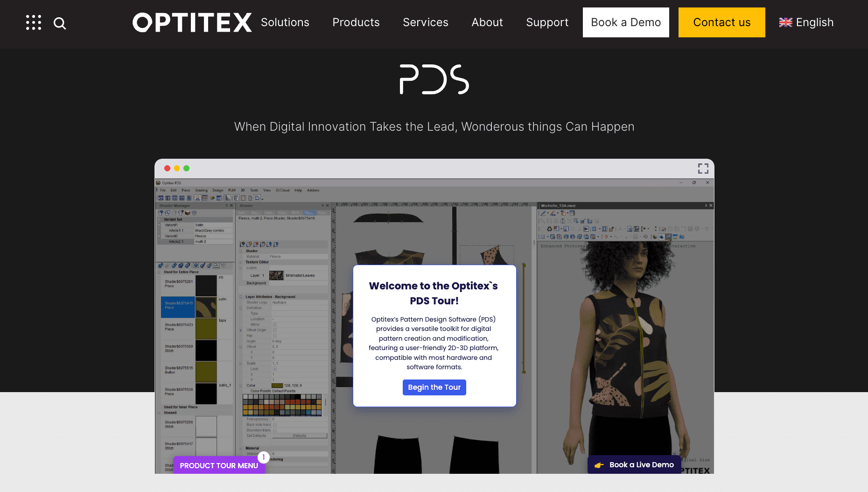Open the About nav menu
Image resolution: width=868 pixels, height=492 pixels.
click(487, 22)
